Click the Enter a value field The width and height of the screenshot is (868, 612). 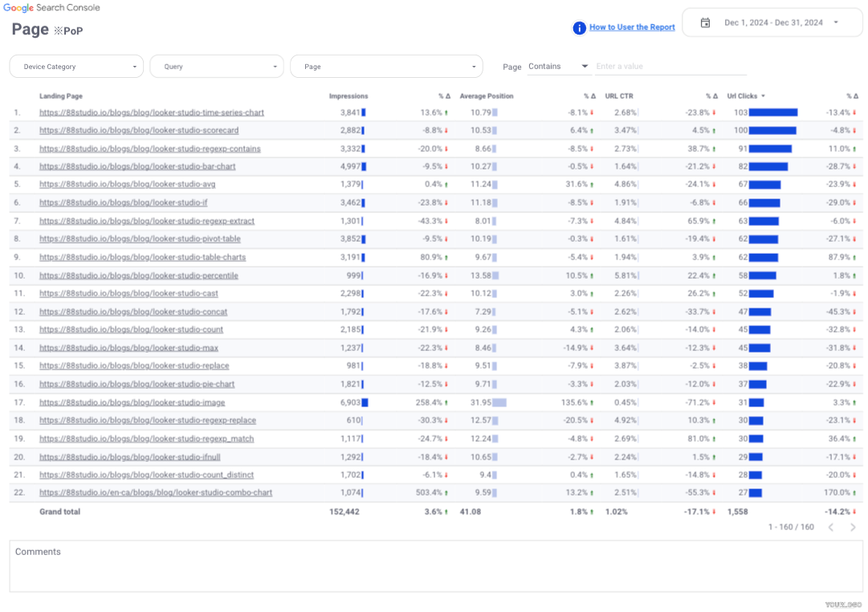(x=670, y=67)
